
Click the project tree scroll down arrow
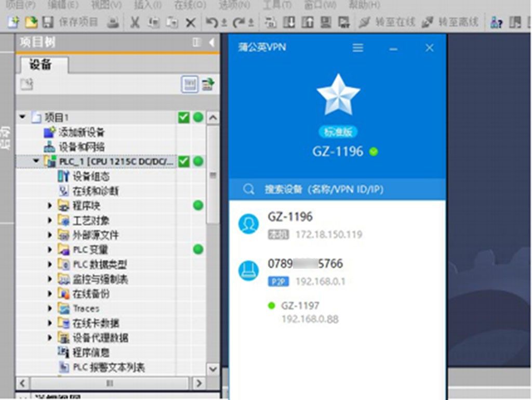[212, 369]
